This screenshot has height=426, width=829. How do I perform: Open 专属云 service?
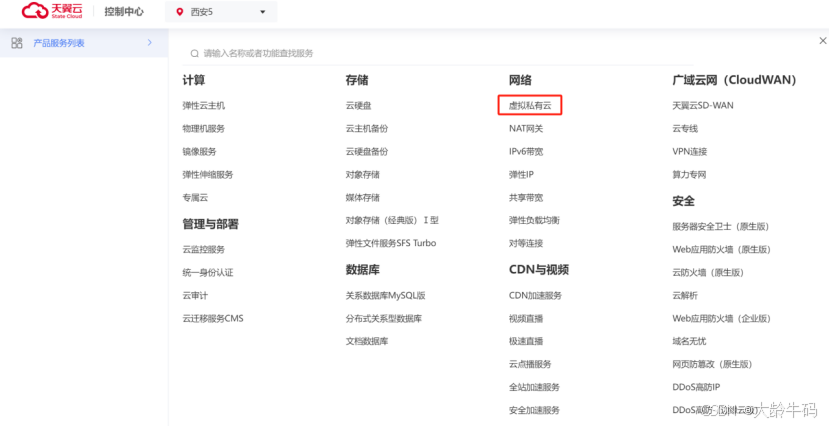point(195,198)
